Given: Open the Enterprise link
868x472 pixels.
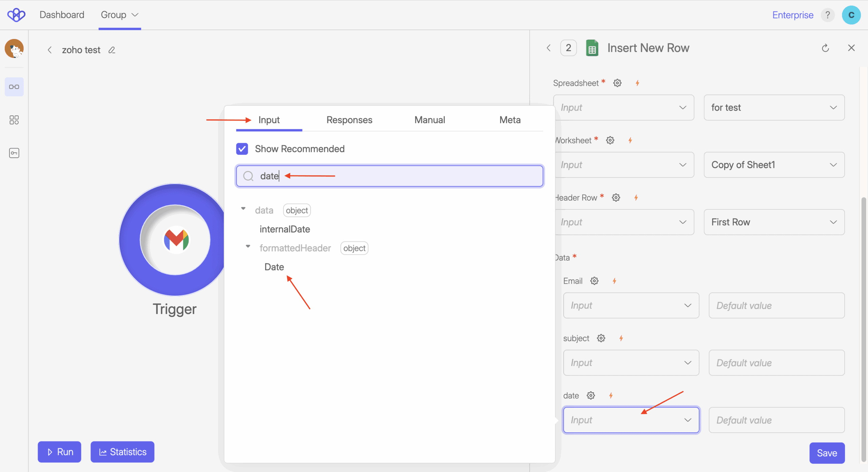Looking at the screenshot, I should click(793, 15).
